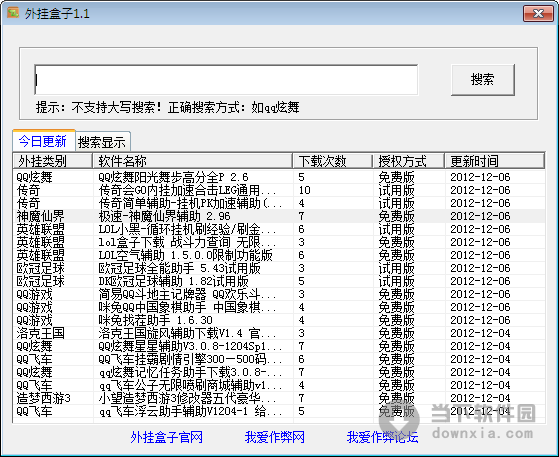
Task: Sort by 外挂类别 column header
Action: [53, 161]
